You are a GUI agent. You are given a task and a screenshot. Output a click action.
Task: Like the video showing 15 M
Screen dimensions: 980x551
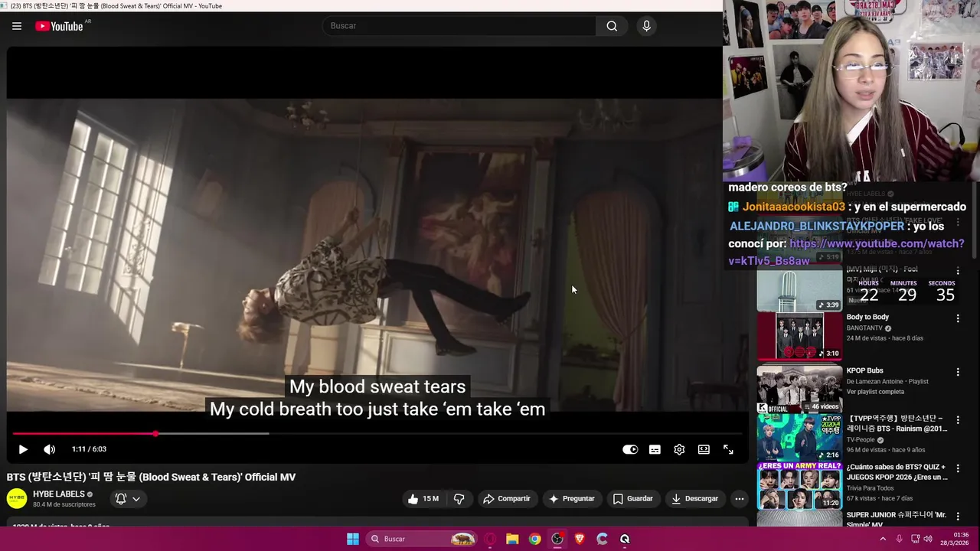[423, 499]
